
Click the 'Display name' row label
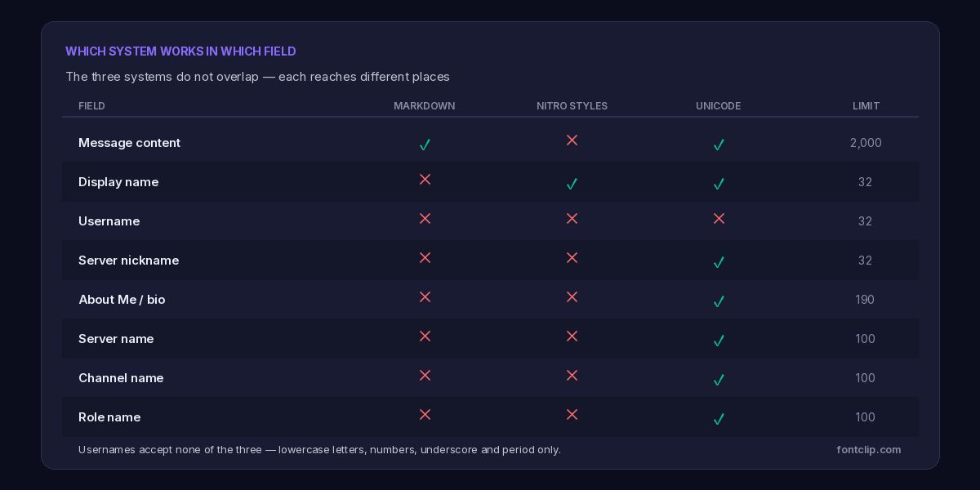(118, 182)
